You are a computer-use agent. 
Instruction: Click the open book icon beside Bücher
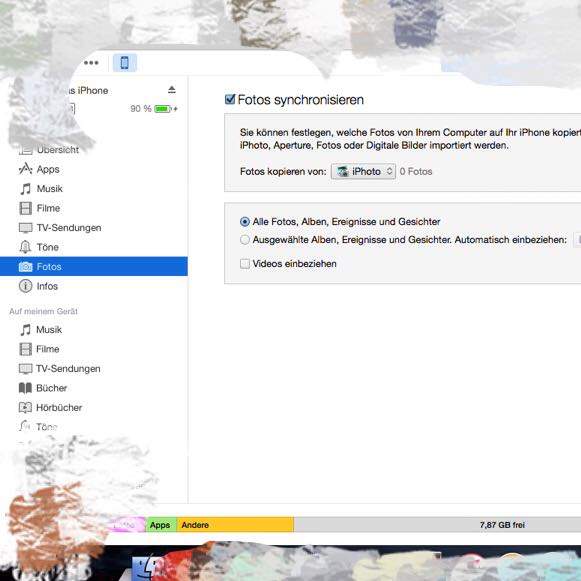(x=25, y=388)
